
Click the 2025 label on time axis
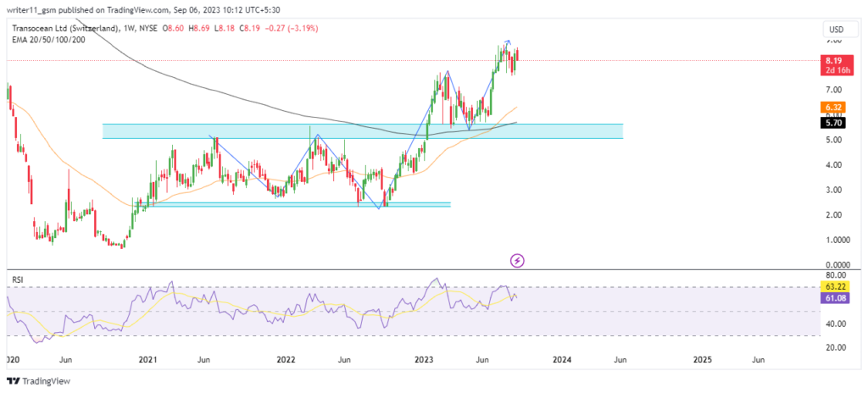click(x=703, y=359)
